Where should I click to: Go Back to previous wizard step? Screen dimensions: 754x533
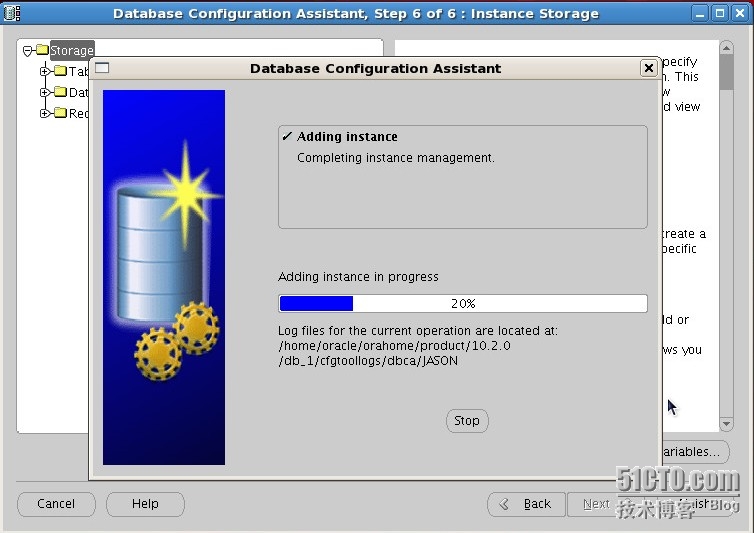[527, 504]
